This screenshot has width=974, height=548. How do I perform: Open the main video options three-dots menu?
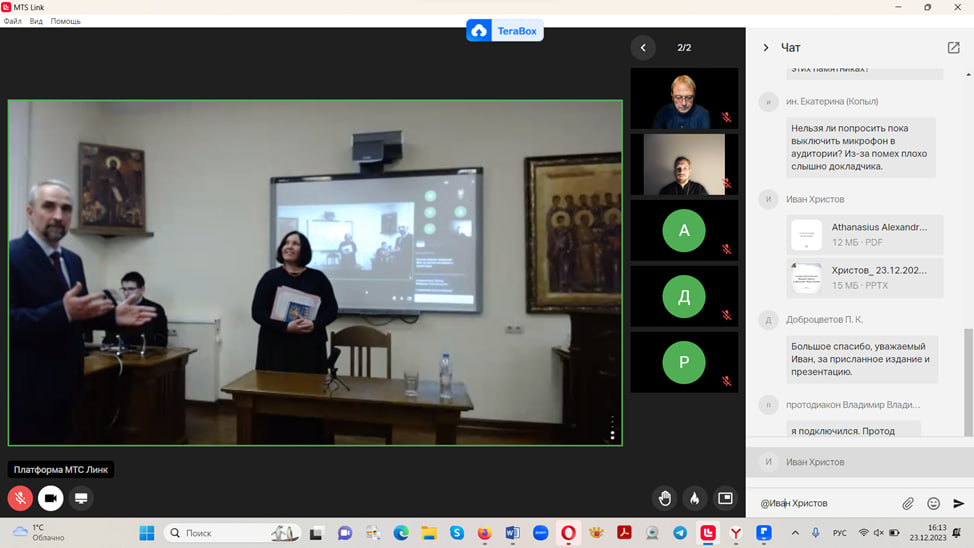612,429
